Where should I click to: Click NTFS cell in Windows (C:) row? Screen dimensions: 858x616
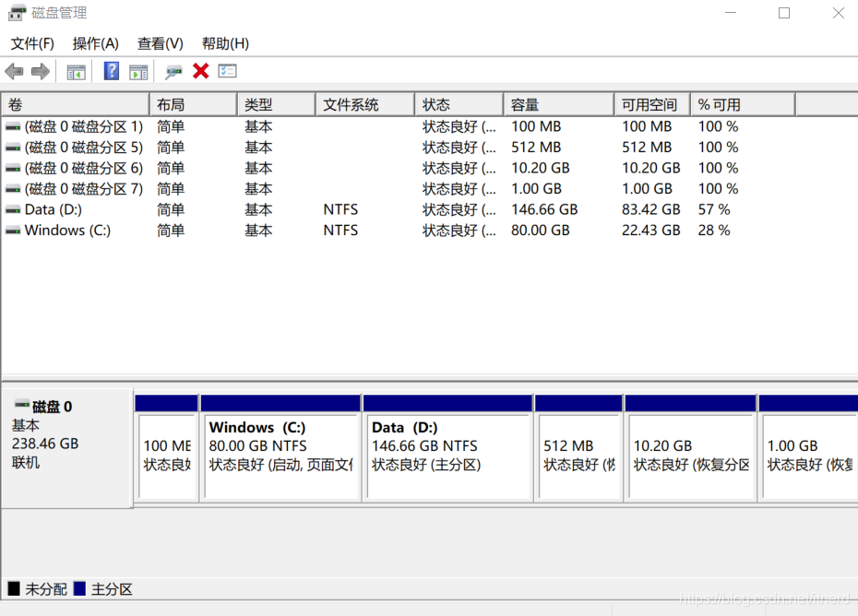(x=341, y=231)
